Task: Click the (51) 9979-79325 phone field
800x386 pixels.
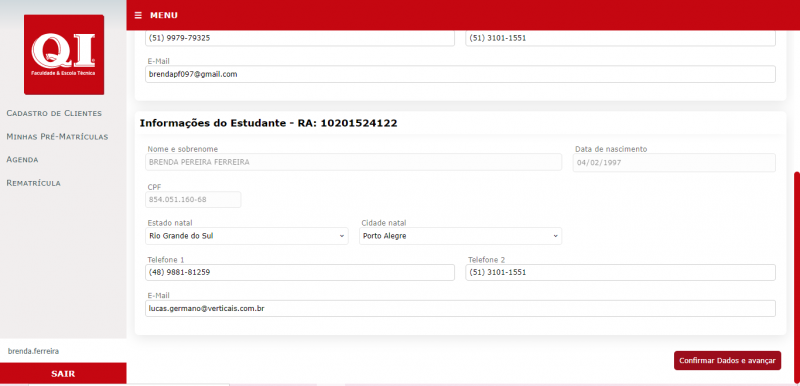Action: tap(300, 38)
